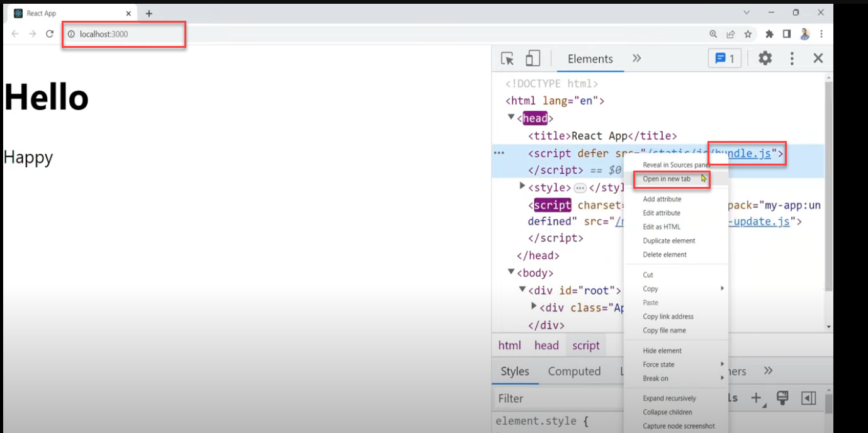Close the DevTools panel

pyautogui.click(x=818, y=59)
